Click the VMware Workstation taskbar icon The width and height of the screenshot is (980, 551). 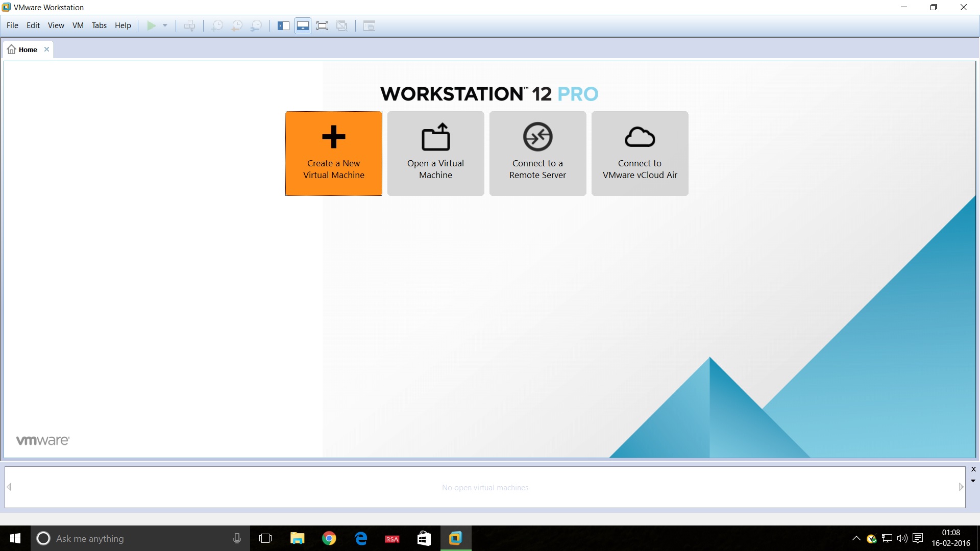click(456, 538)
